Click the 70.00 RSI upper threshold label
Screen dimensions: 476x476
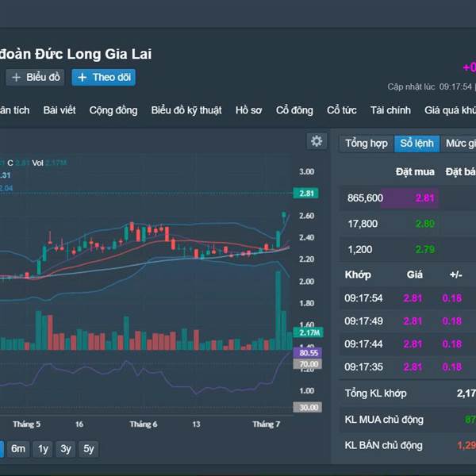[307, 364]
